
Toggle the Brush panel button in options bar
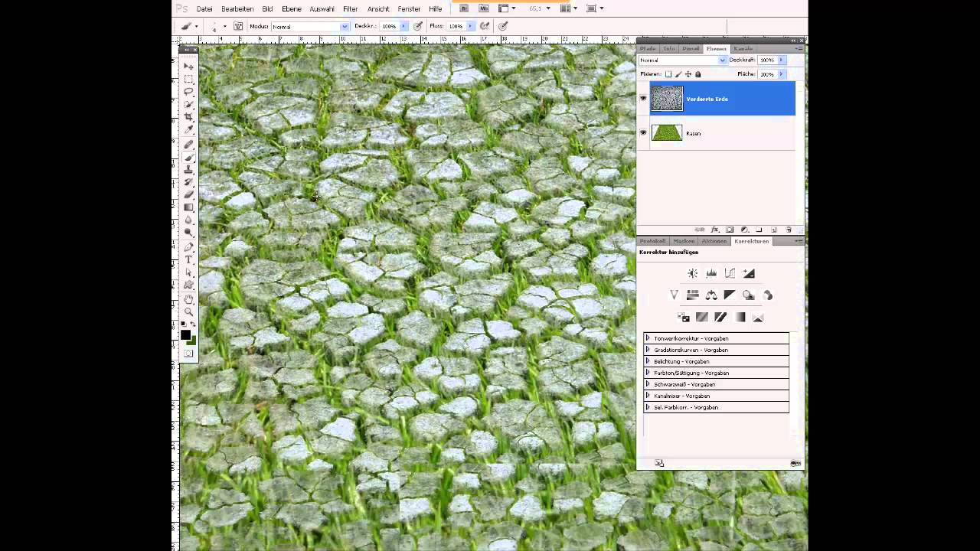(238, 26)
